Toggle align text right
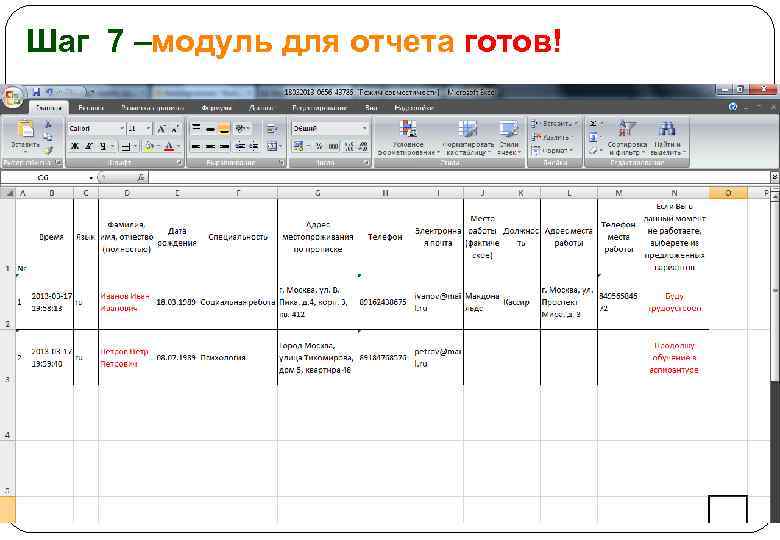 224,146
